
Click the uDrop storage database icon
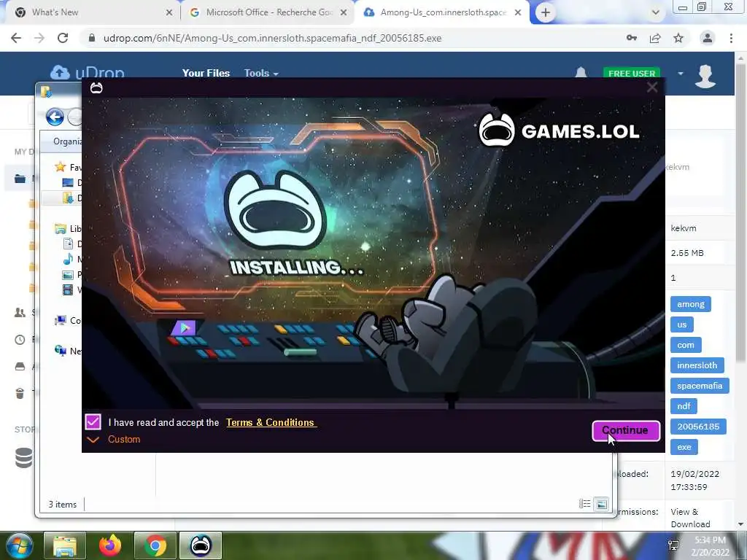pos(23,458)
